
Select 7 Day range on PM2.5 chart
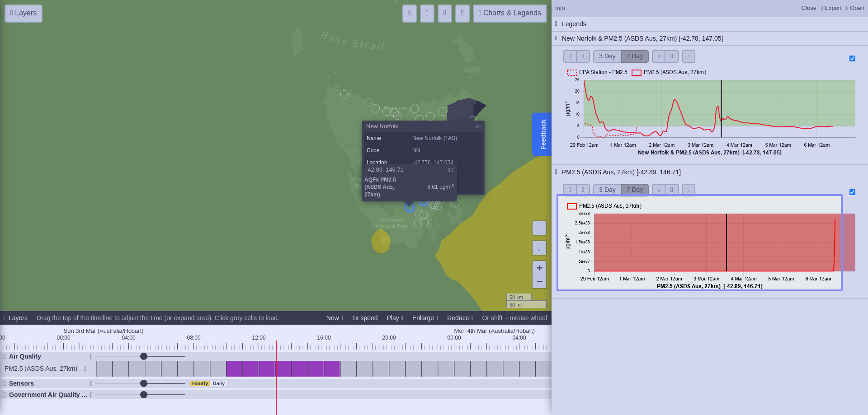635,190
